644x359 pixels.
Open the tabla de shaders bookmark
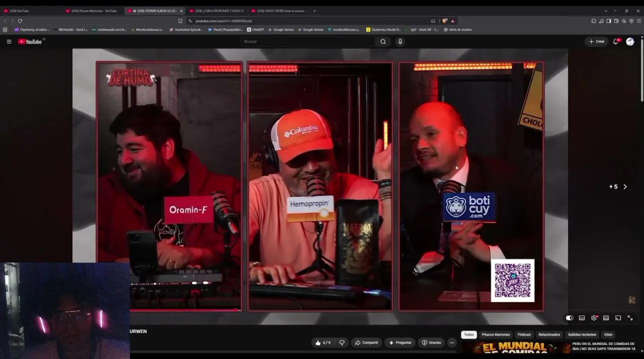click(458, 29)
